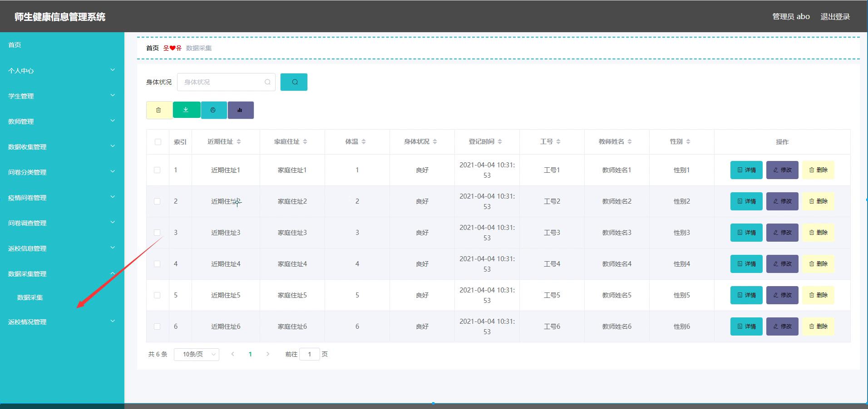Screen dimensions: 868x409
Task: Go to next page arrow
Action: (x=268, y=354)
